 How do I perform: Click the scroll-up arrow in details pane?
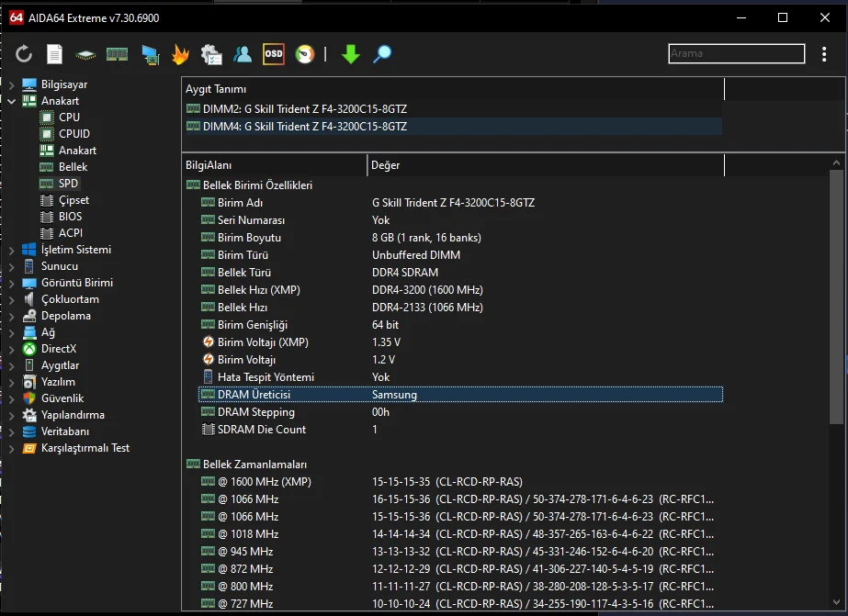(x=837, y=162)
